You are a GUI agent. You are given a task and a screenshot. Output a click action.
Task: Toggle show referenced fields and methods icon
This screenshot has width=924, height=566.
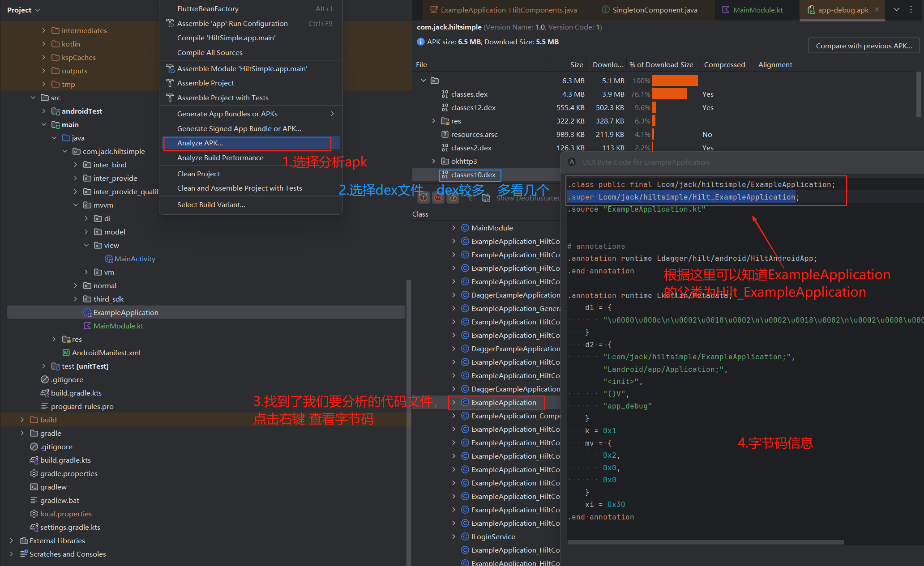click(x=453, y=198)
